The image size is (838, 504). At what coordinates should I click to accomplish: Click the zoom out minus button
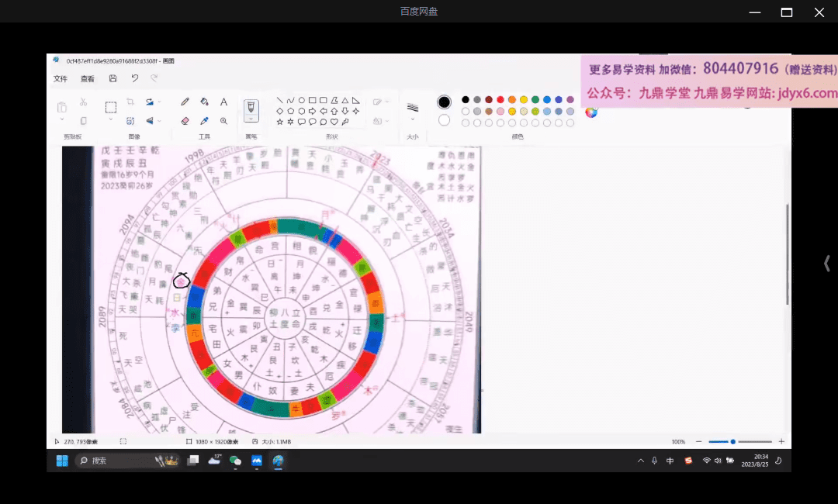click(x=698, y=441)
